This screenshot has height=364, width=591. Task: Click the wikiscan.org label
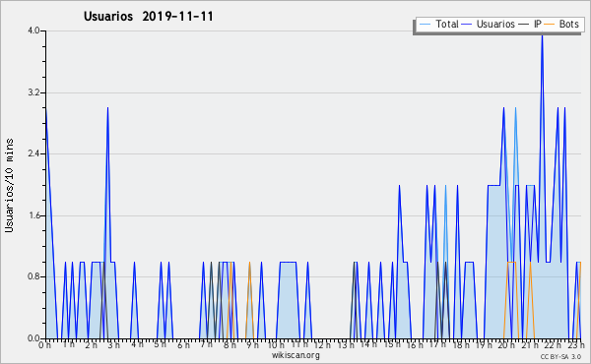295,355
